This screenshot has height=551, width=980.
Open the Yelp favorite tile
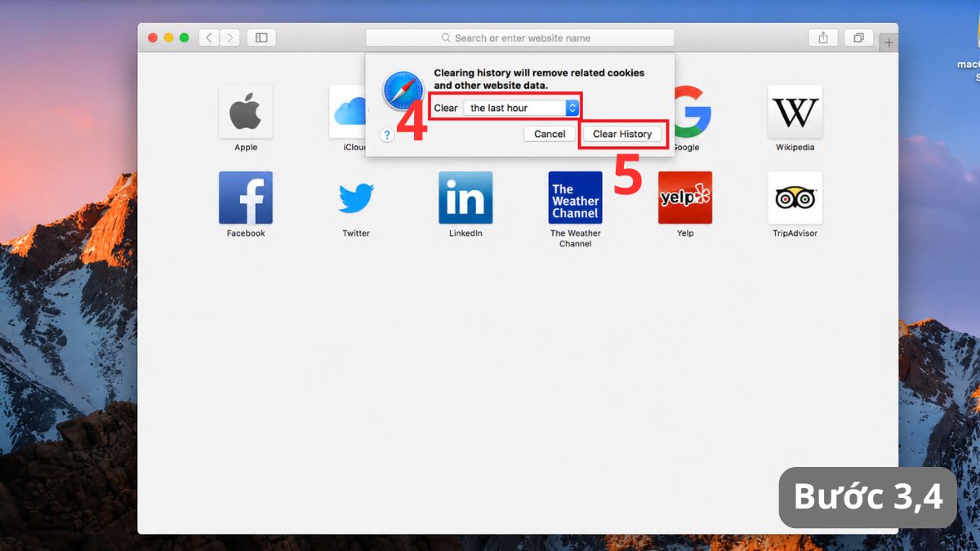click(x=685, y=198)
